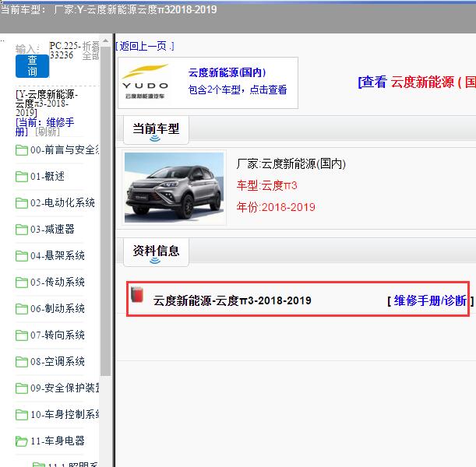Select the 10-车身控制系统 tree item

click(65, 414)
